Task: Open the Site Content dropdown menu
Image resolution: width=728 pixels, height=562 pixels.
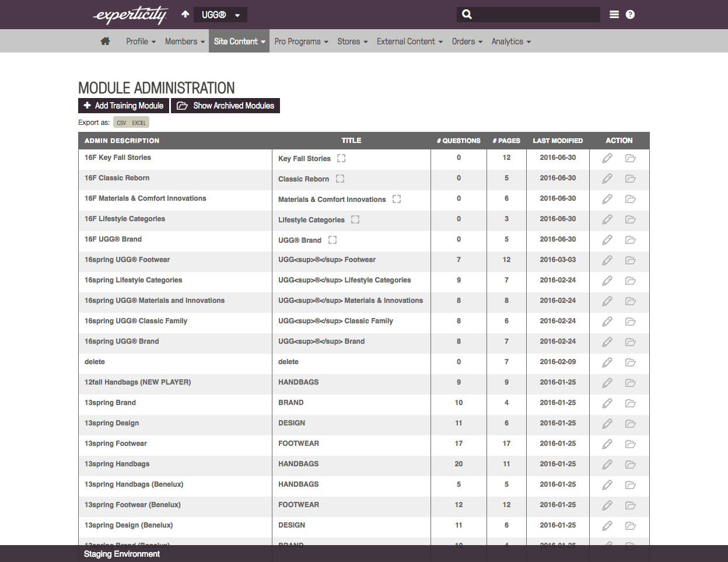Action: pos(239,41)
